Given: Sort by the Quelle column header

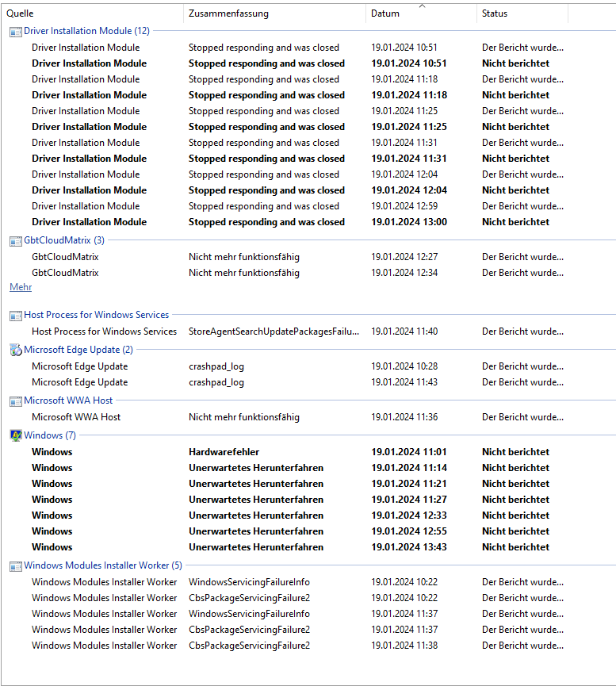Looking at the screenshot, I should tap(92, 13).
